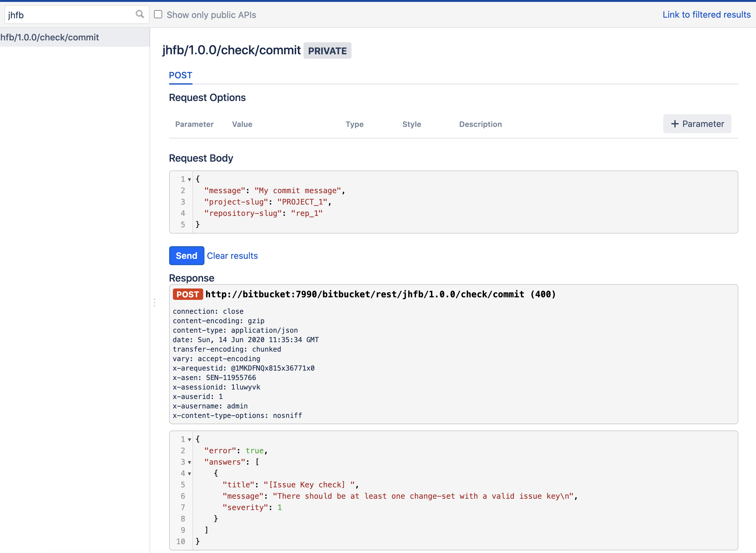Click the Value column header

(242, 124)
